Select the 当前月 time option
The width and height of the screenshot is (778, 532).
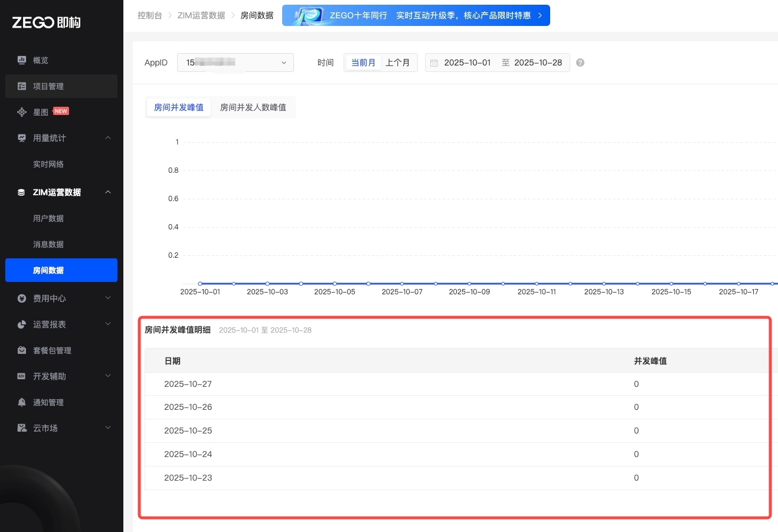363,63
